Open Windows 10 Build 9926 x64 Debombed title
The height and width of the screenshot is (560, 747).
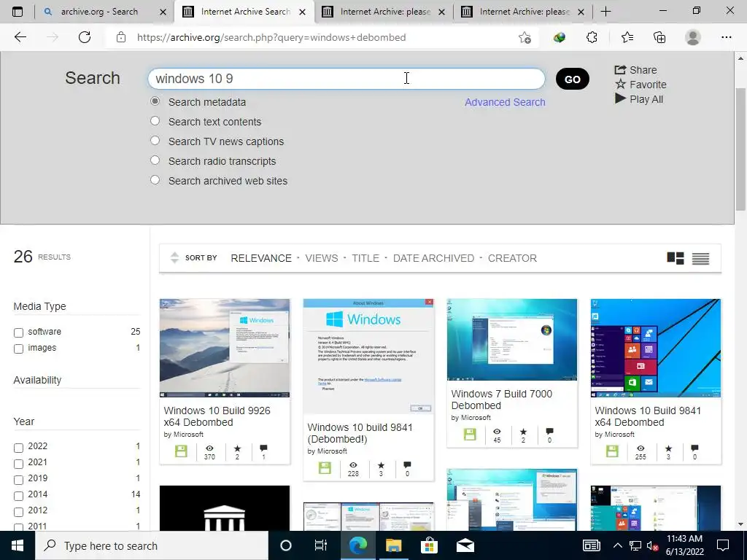click(x=217, y=416)
